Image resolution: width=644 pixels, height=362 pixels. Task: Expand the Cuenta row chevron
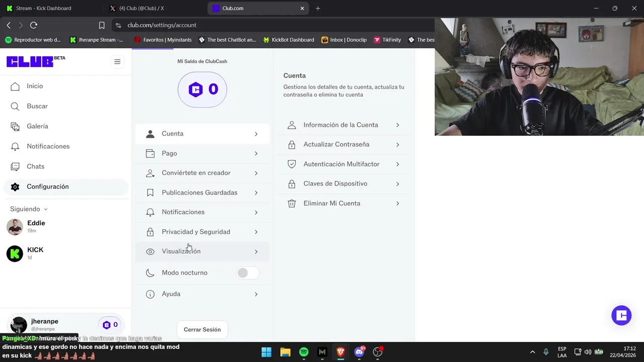[256, 134]
